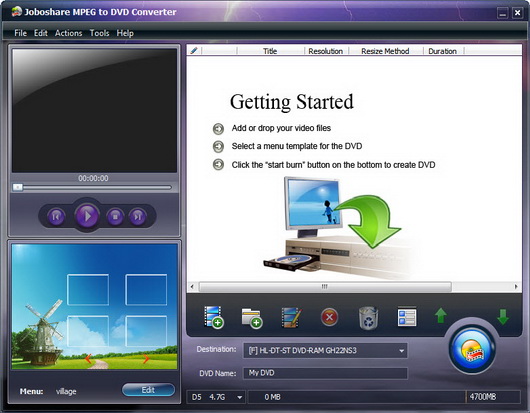Screen dimensions: 530x413
Task: Click the DVD Name input field
Action: point(325,373)
